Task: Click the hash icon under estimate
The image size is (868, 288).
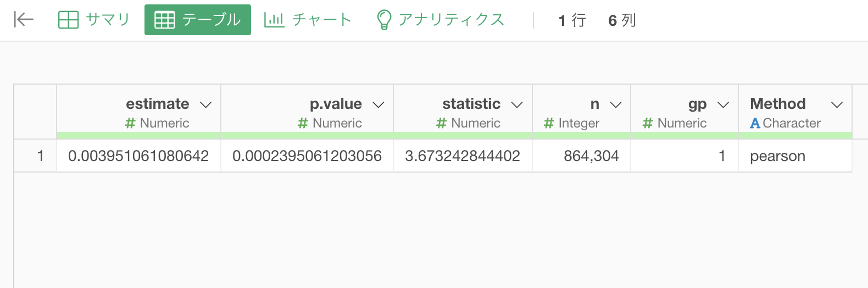Action: point(130,123)
